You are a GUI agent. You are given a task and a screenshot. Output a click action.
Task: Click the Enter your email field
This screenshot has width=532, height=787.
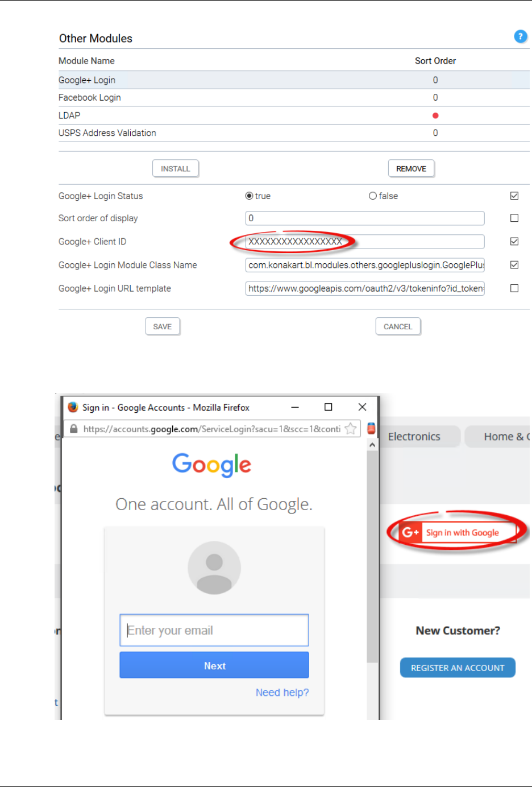pyautogui.click(x=214, y=630)
